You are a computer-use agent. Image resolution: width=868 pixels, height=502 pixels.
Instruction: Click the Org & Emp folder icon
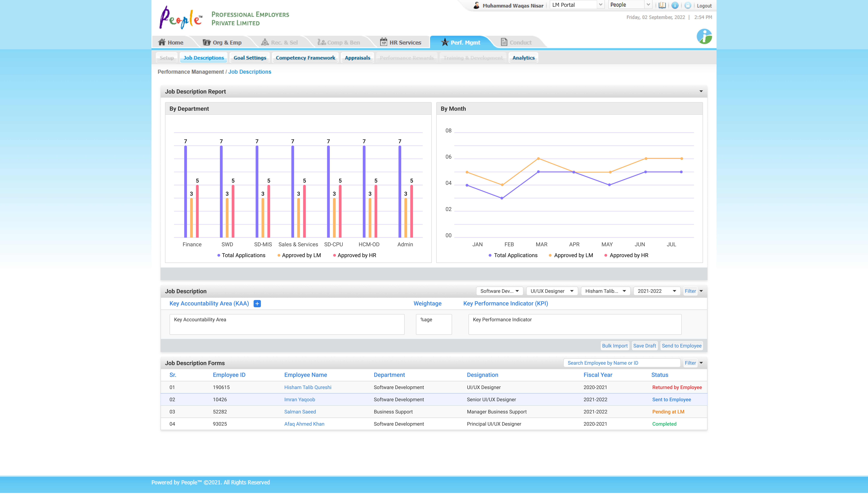click(207, 42)
